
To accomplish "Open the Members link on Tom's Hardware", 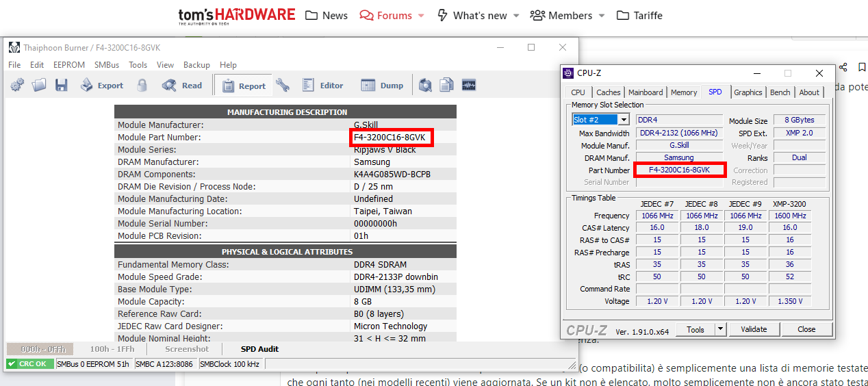I will (x=561, y=16).
